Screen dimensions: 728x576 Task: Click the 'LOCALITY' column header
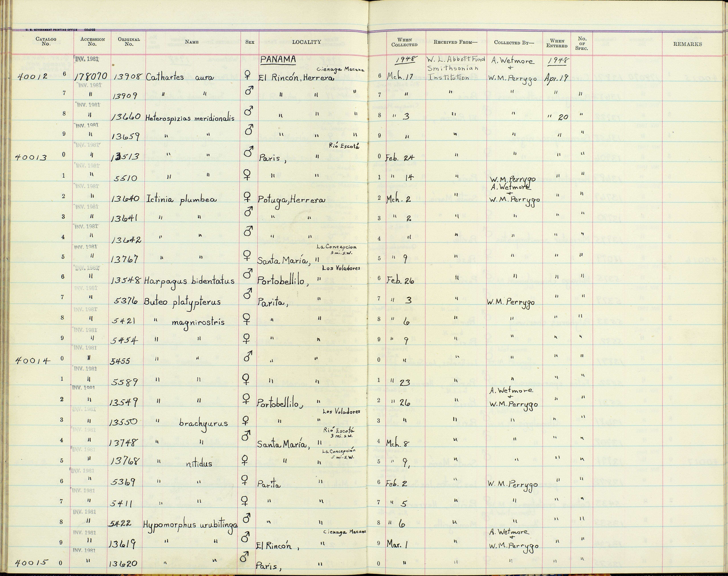(306, 42)
